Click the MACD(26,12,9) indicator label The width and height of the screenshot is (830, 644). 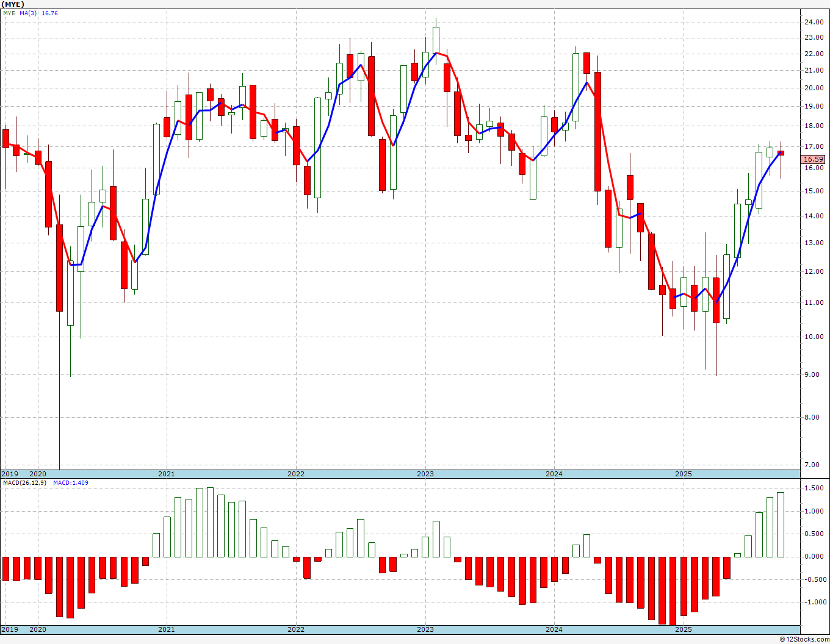click(25, 482)
